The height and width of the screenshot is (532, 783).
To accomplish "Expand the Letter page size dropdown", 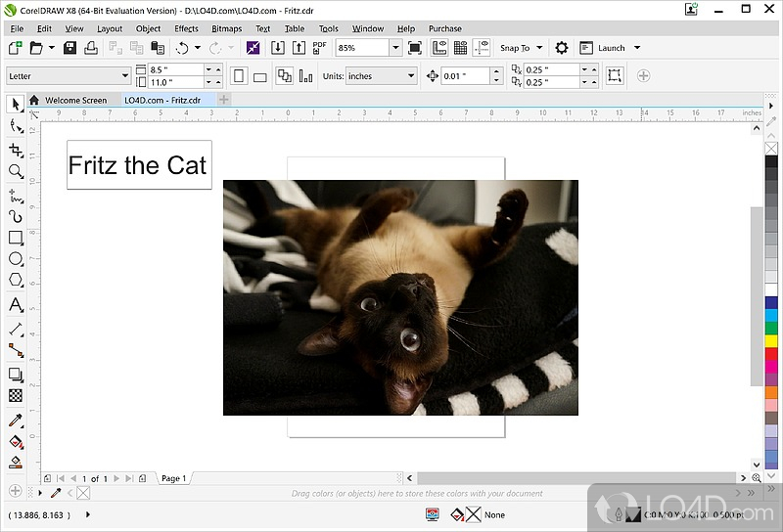I will (125, 76).
